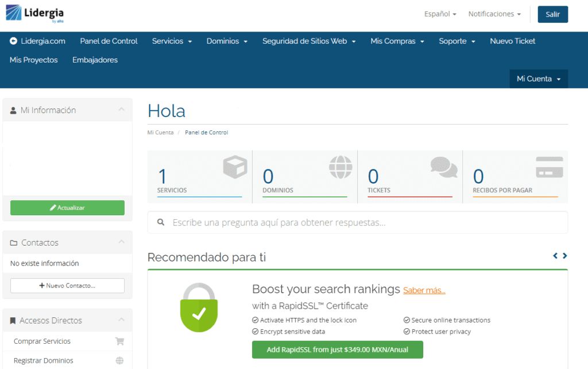
Task: Click the Salir button
Action: pyautogui.click(x=553, y=14)
